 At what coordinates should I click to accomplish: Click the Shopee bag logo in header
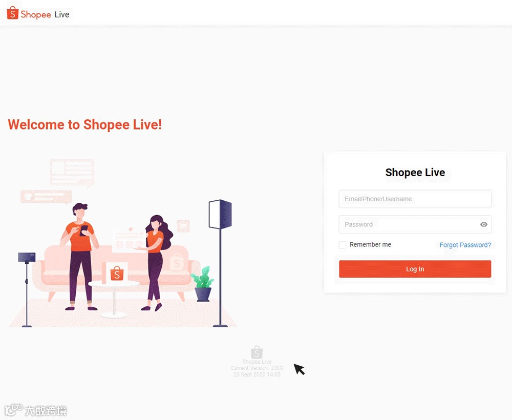12,13
